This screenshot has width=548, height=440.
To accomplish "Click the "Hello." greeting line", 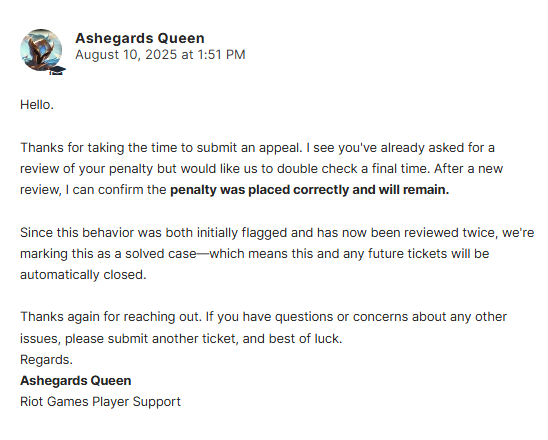I will [x=37, y=104].
